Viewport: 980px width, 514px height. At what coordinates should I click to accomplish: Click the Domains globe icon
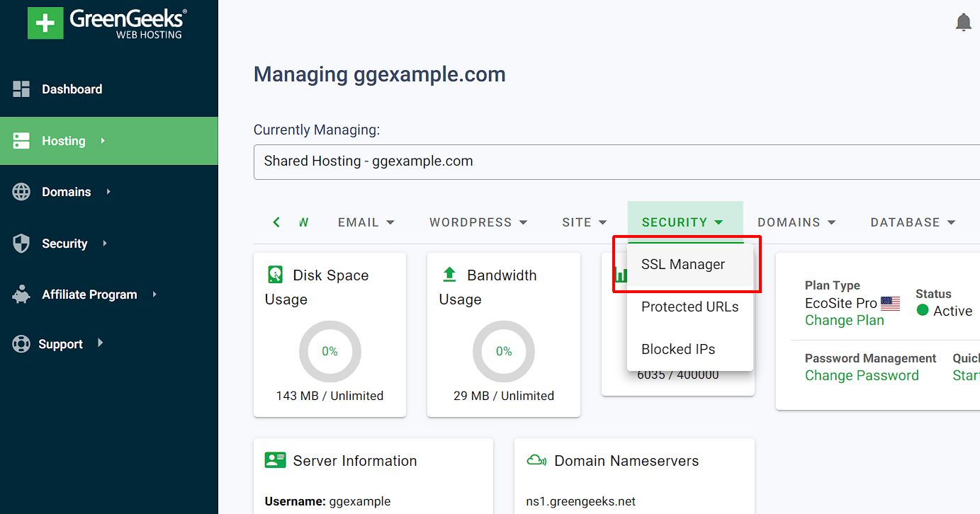tap(21, 192)
